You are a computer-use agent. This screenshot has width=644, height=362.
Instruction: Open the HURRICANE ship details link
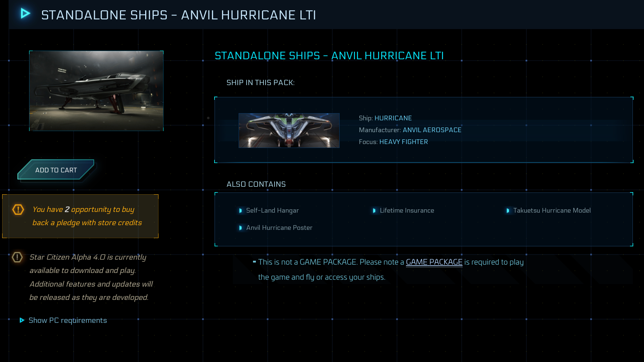[x=393, y=118]
